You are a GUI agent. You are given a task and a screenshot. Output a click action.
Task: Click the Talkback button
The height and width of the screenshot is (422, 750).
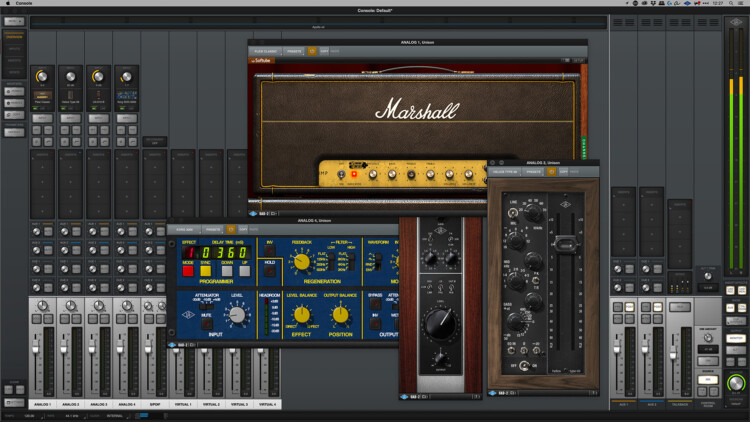tap(680, 307)
